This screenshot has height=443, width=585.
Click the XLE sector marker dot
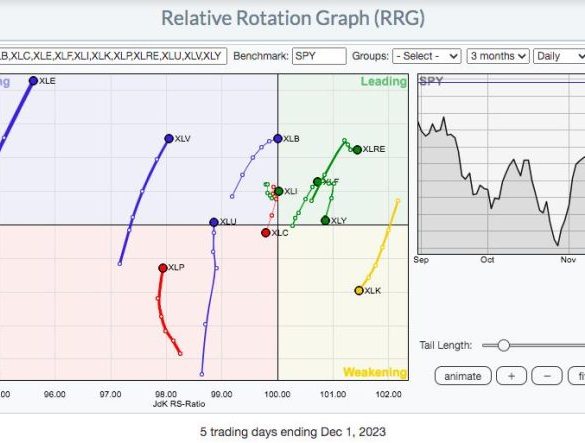(33, 81)
